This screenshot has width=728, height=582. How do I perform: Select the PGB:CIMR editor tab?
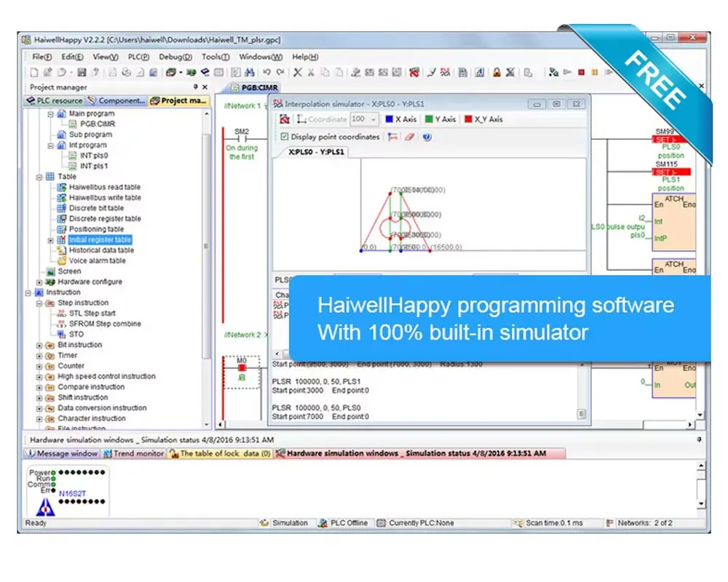[254, 87]
